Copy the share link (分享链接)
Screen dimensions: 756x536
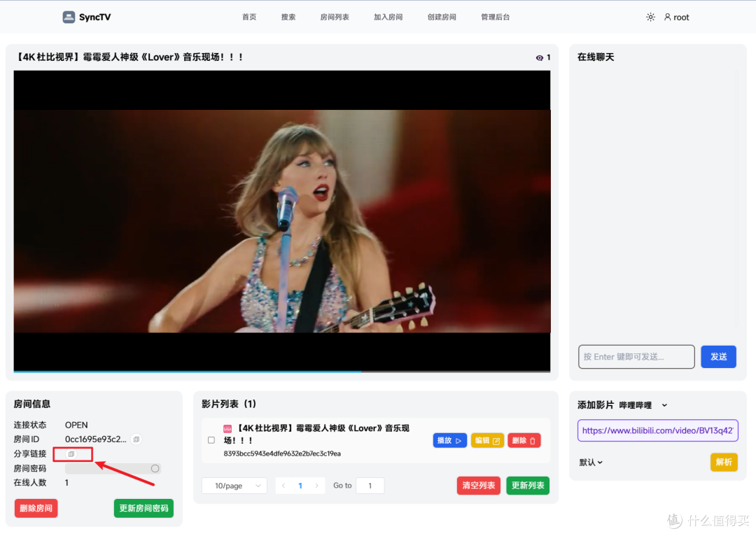coord(73,453)
